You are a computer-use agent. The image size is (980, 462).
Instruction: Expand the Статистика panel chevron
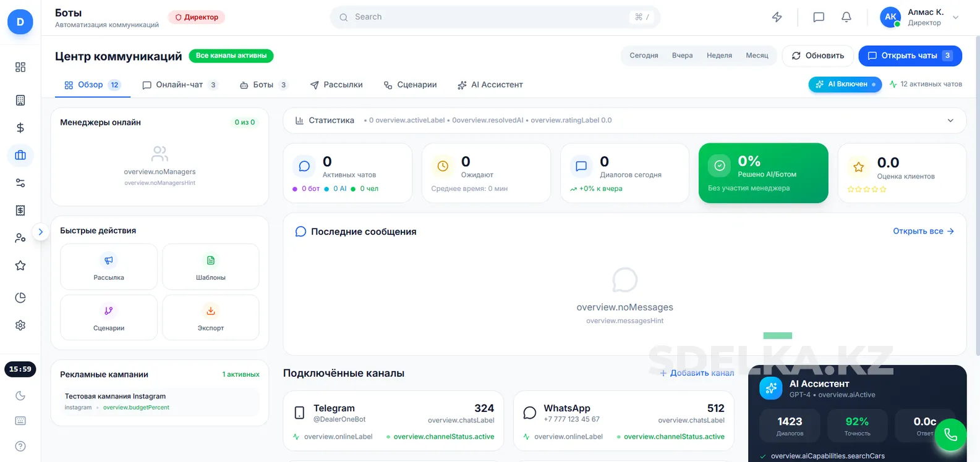[x=950, y=120]
